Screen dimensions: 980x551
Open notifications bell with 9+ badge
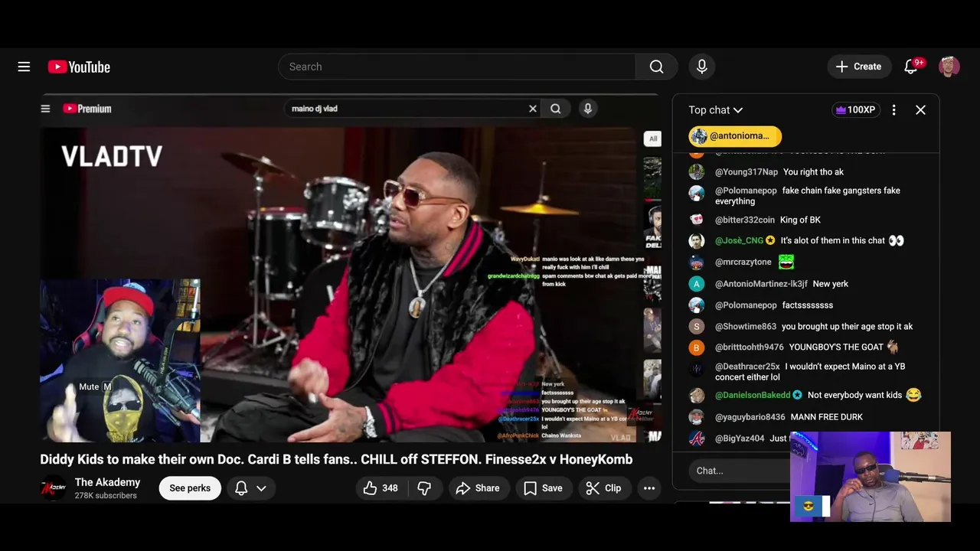tap(911, 67)
